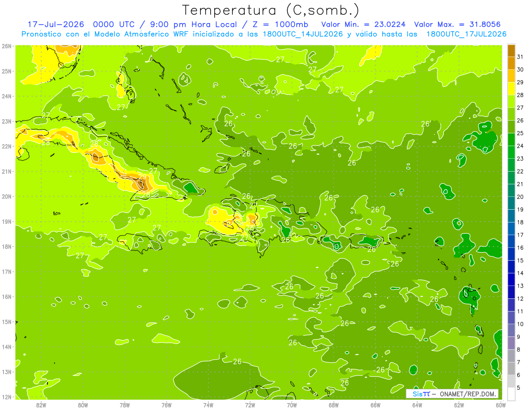Click the "70W" longitude axis label
Screen dimensions: 532x411
292,405
